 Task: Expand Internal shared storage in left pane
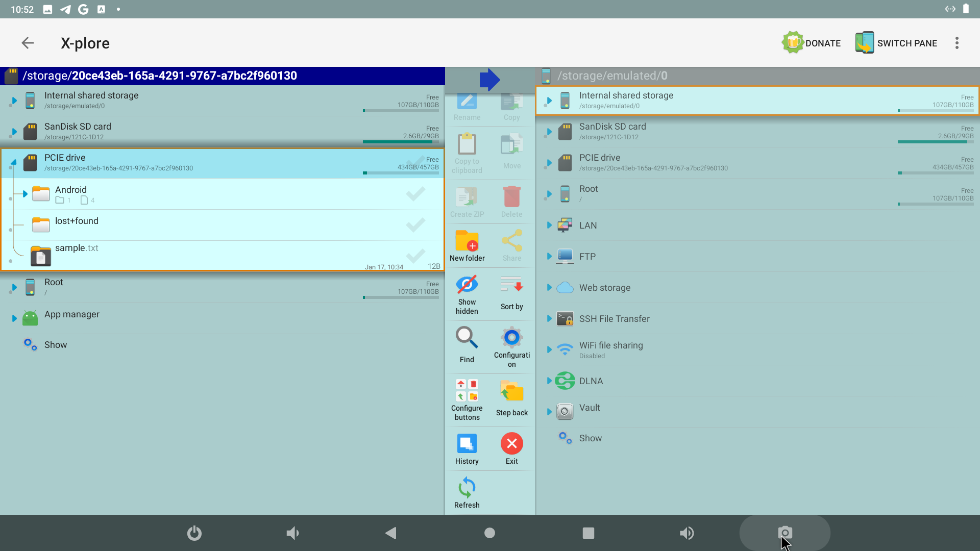(14, 101)
